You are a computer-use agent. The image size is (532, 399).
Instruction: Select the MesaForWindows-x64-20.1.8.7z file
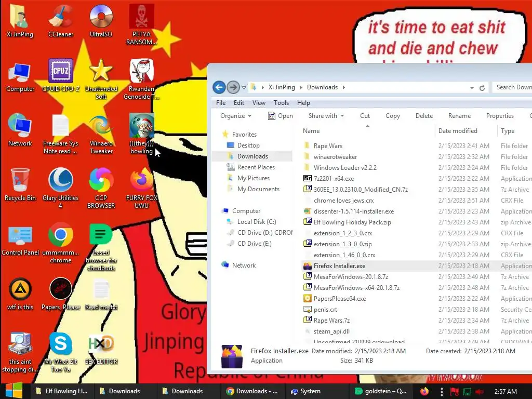[356, 288]
